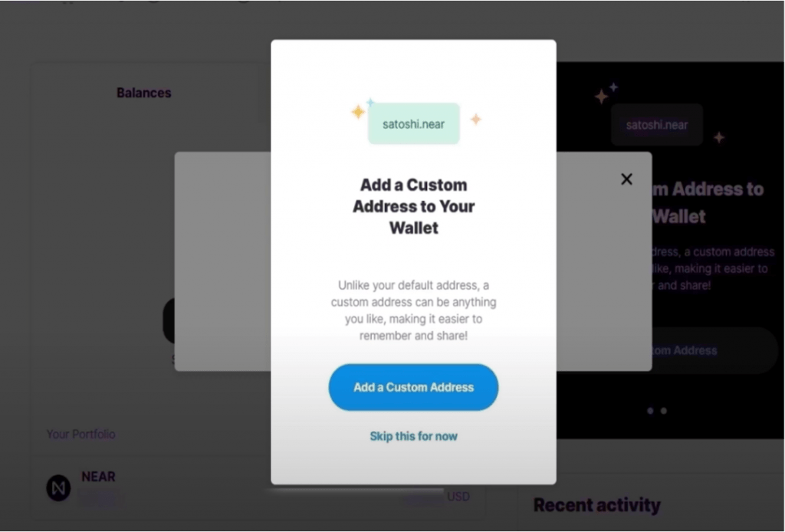
Task: Click the large orange sparkle in the dark banner
Action: pos(601,96)
